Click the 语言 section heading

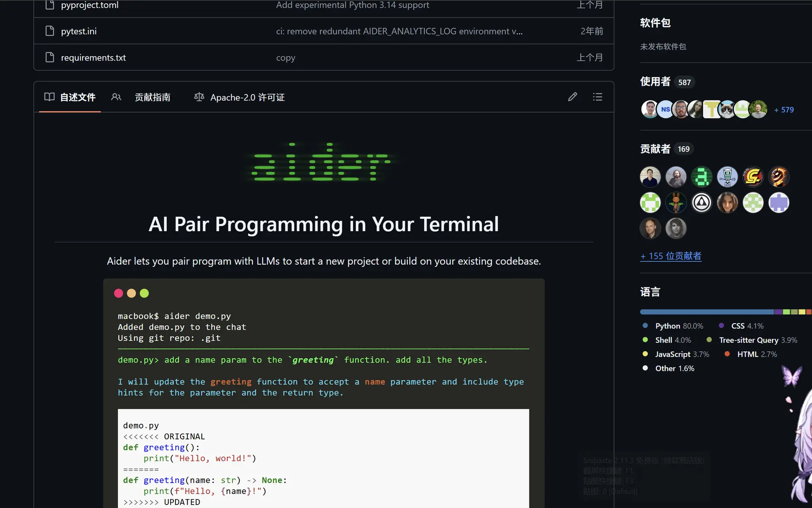[x=650, y=292]
